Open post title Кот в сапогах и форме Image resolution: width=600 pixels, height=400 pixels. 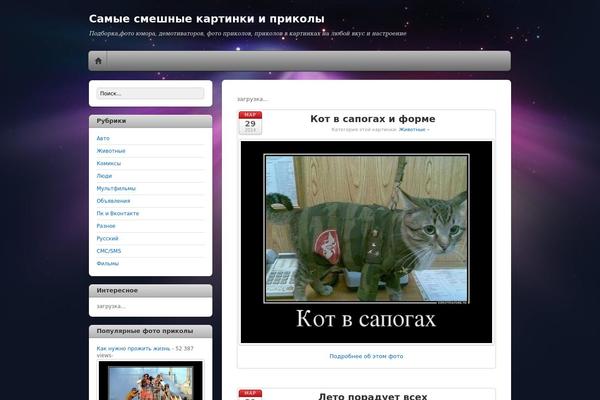373,119
